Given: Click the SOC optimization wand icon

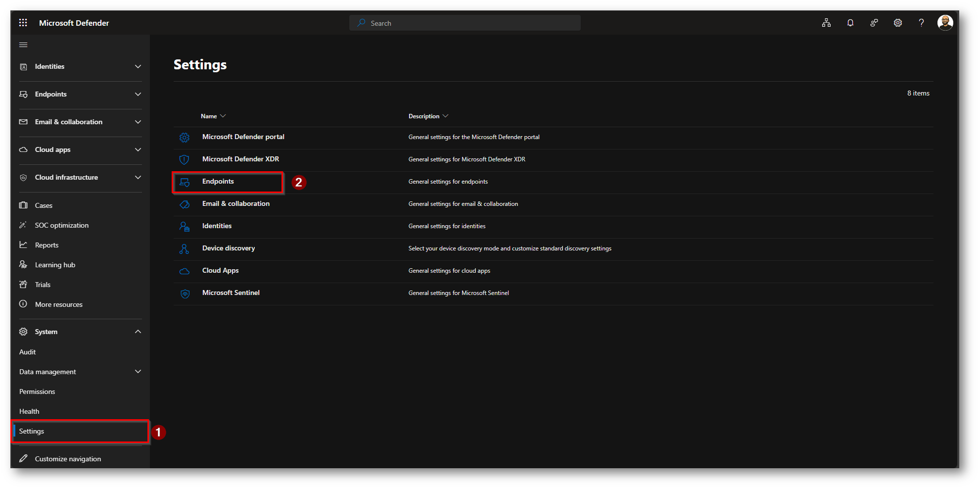Looking at the screenshot, I should click(x=23, y=225).
